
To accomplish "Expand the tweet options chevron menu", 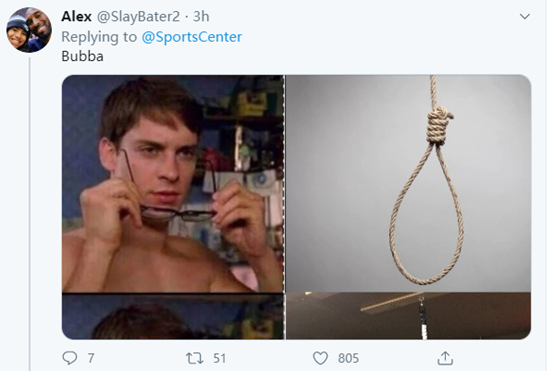I will point(525,17).
